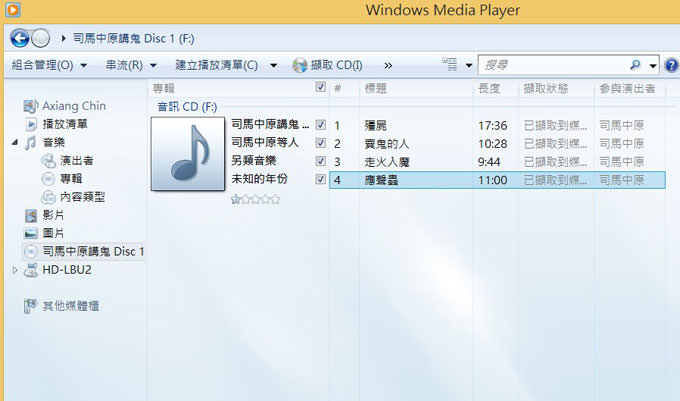Click the album artist 司馬中原等人

(265, 142)
